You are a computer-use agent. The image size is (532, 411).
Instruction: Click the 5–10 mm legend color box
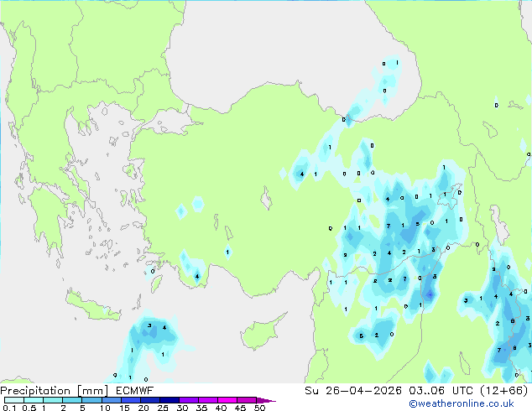91,400
